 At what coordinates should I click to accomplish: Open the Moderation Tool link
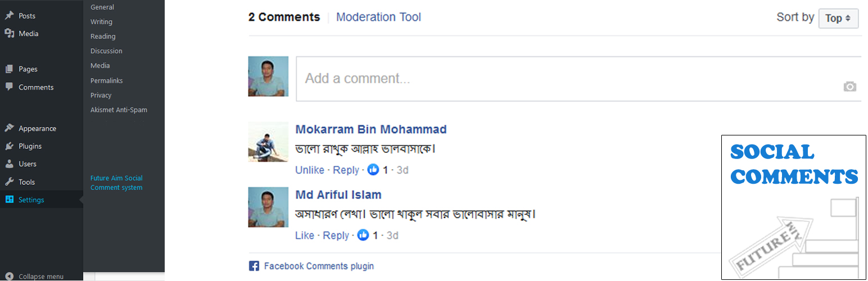tap(378, 17)
